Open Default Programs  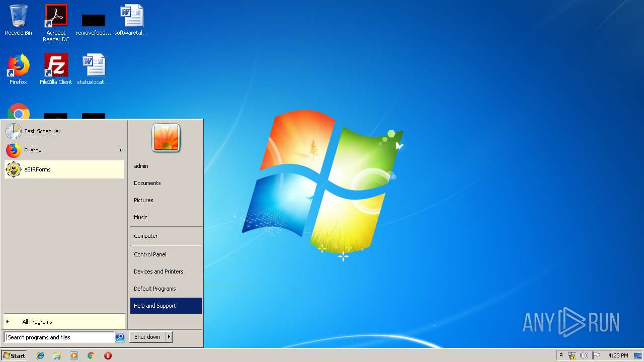click(166, 289)
